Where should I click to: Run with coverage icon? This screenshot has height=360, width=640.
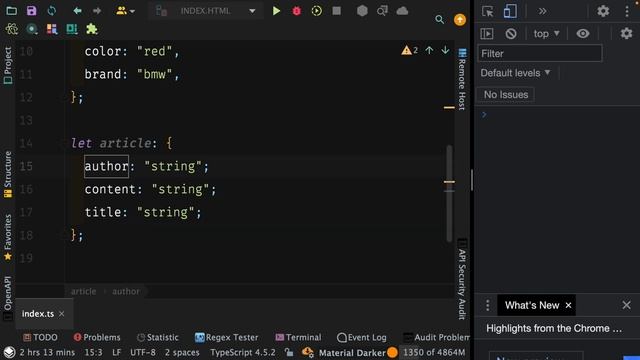[316, 11]
